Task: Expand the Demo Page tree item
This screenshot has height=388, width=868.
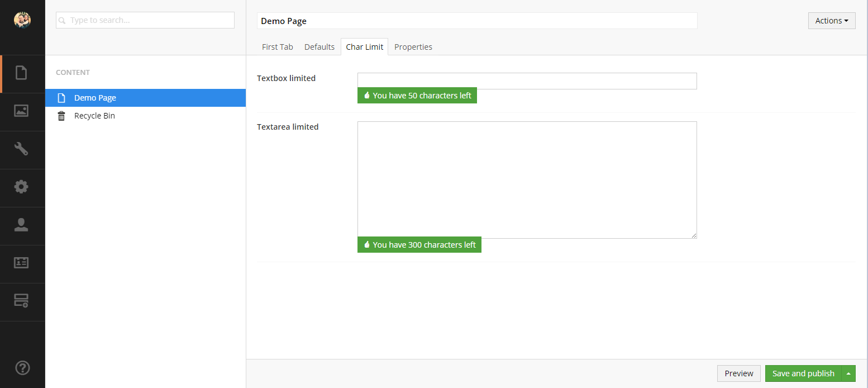Action: tap(54, 97)
